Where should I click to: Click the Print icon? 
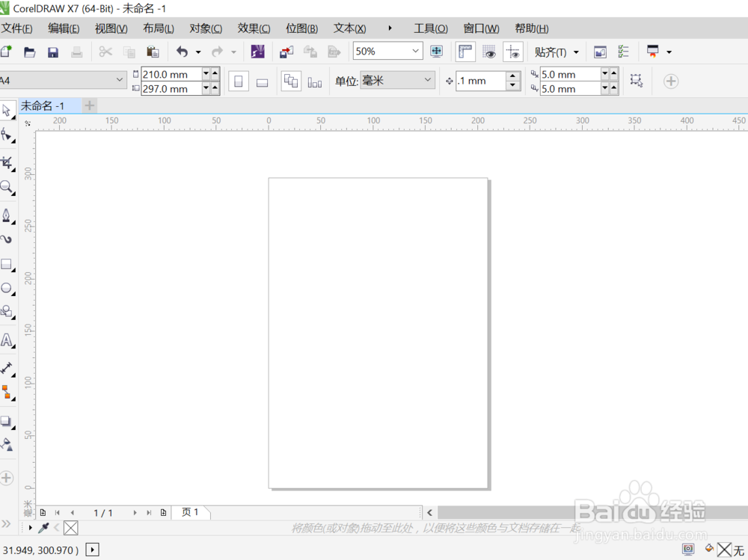pyautogui.click(x=76, y=52)
